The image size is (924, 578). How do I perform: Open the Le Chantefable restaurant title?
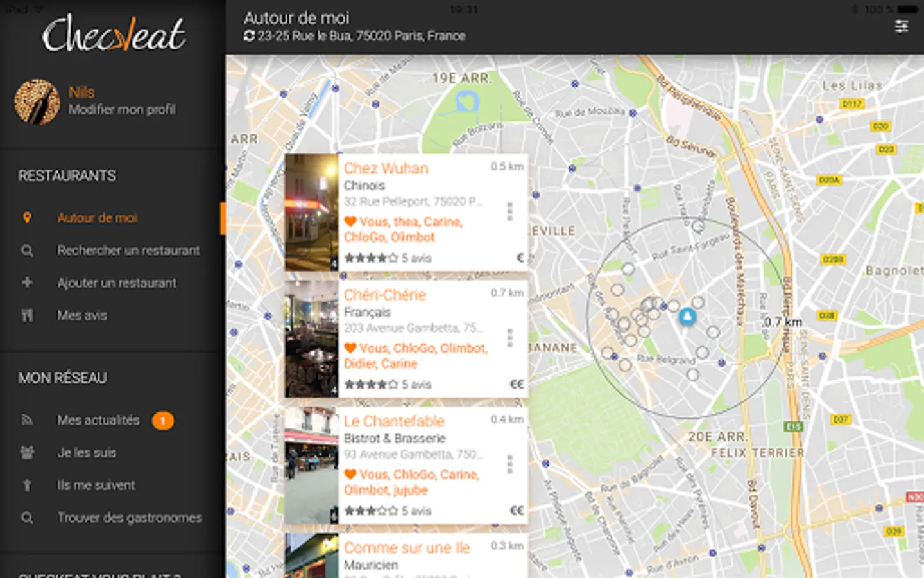click(x=394, y=421)
